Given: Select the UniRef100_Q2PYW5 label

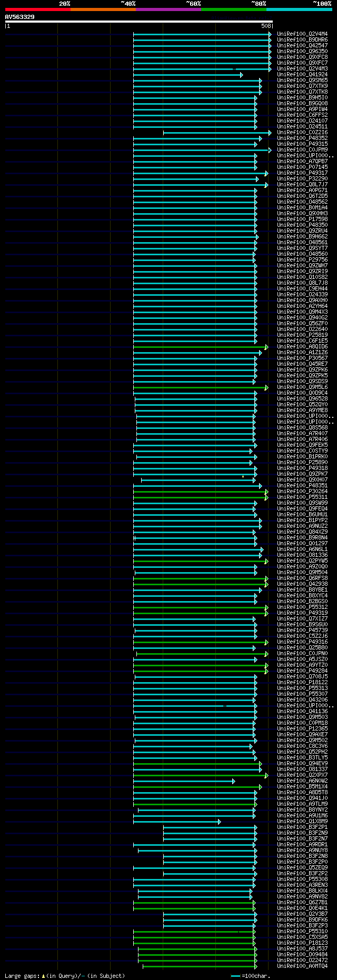Looking at the screenshot, I should click(x=302, y=561).
